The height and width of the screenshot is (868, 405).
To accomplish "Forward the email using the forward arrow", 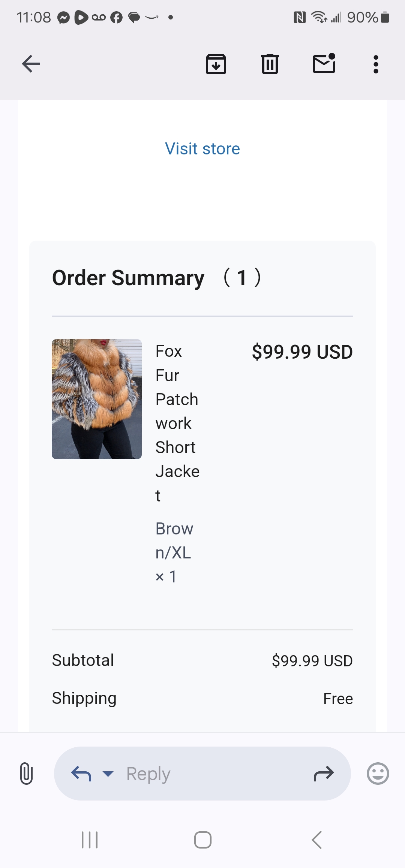I will pyautogui.click(x=324, y=774).
